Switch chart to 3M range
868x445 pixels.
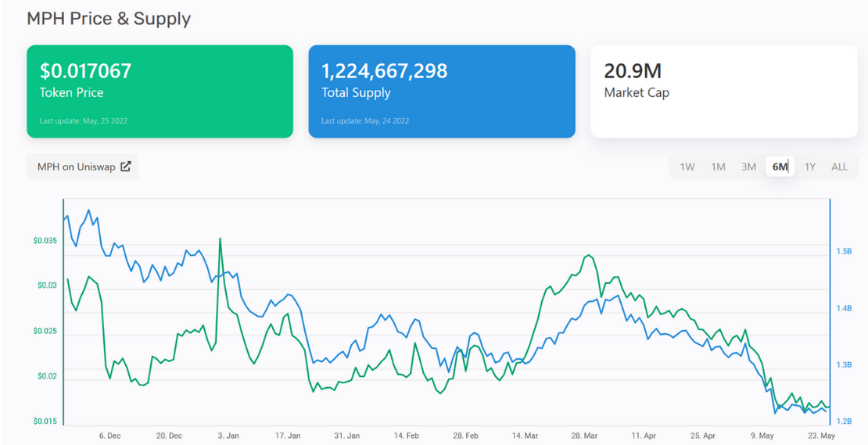pyautogui.click(x=749, y=167)
